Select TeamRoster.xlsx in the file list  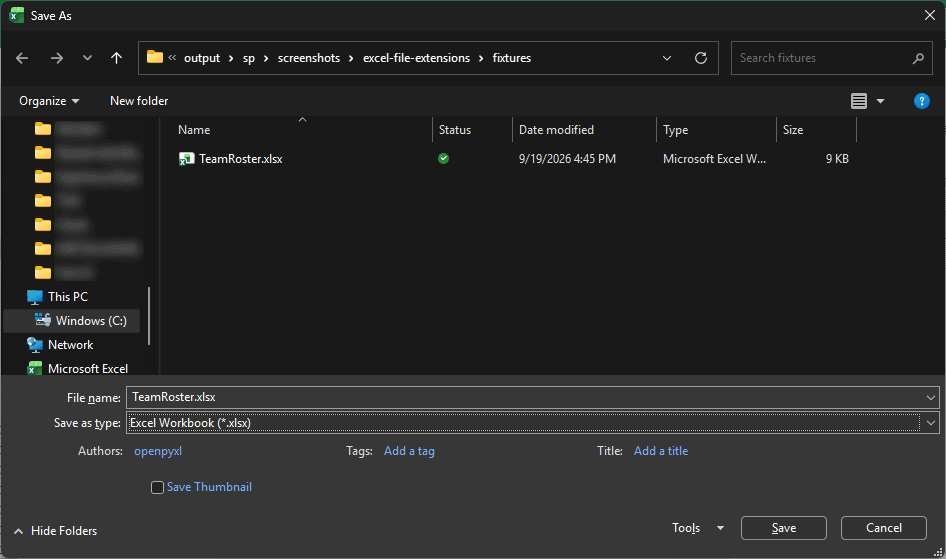coord(241,159)
